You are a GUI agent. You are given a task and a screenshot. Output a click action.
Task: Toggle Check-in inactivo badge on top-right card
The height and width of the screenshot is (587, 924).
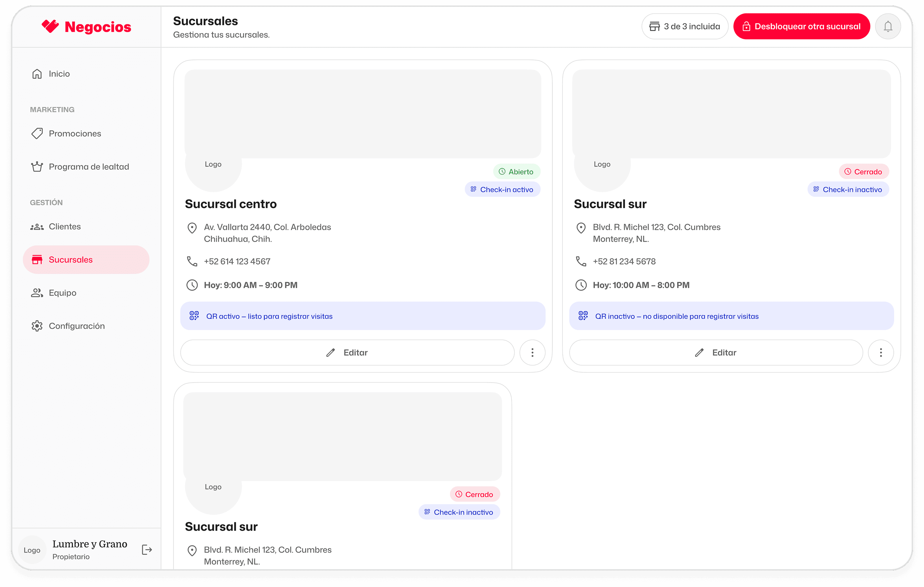(x=848, y=189)
